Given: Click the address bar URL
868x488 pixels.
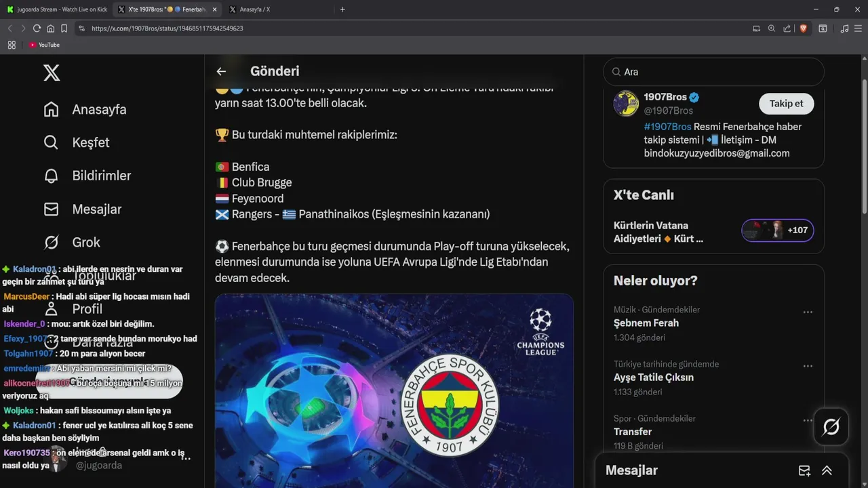Looking at the screenshot, I should tap(167, 28).
